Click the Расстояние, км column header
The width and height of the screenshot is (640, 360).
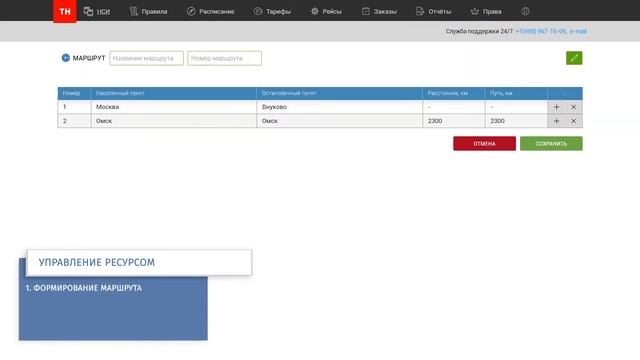454,93
